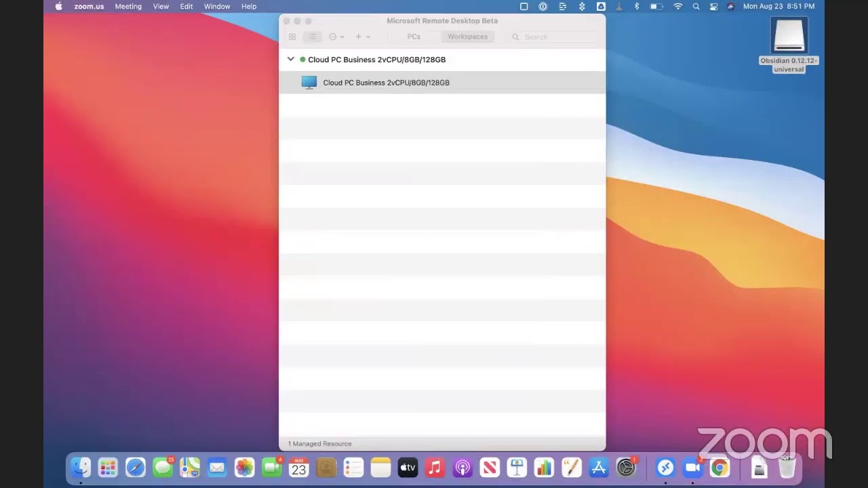Open the zoom.us menu
The width and height of the screenshot is (868, 488).
coord(89,6)
